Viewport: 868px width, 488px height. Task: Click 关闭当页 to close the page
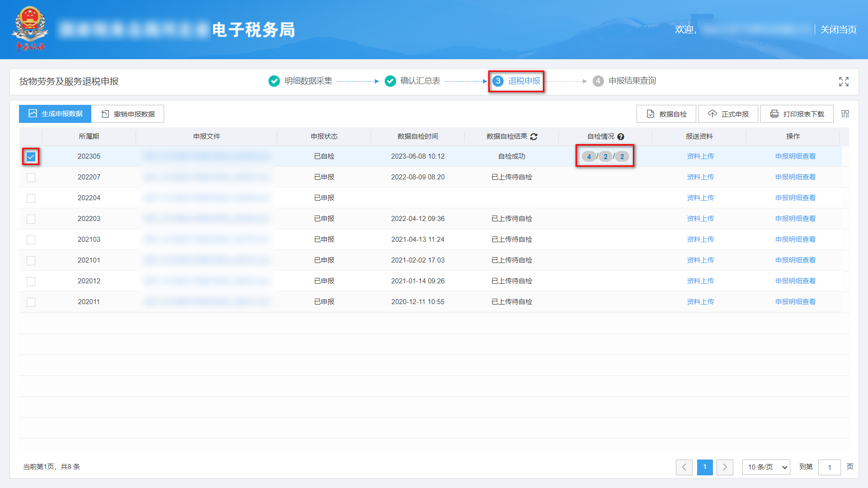(x=838, y=29)
